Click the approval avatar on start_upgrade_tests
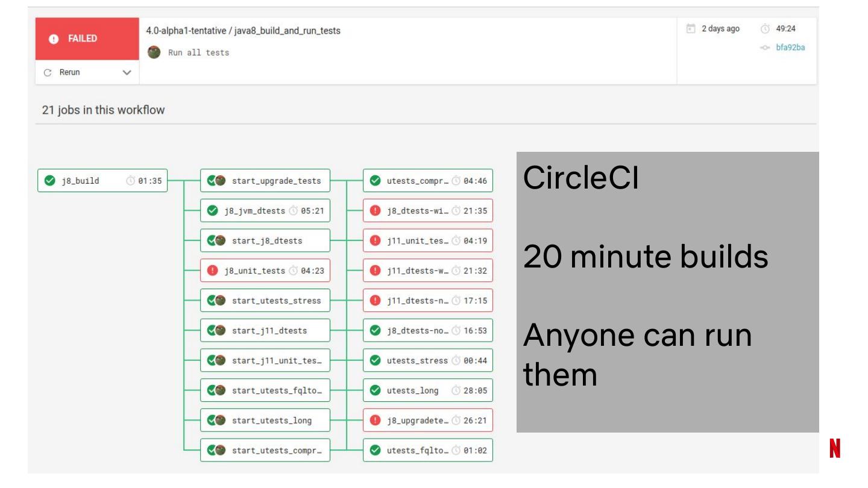This screenshot has width=868, height=488. tap(220, 181)
